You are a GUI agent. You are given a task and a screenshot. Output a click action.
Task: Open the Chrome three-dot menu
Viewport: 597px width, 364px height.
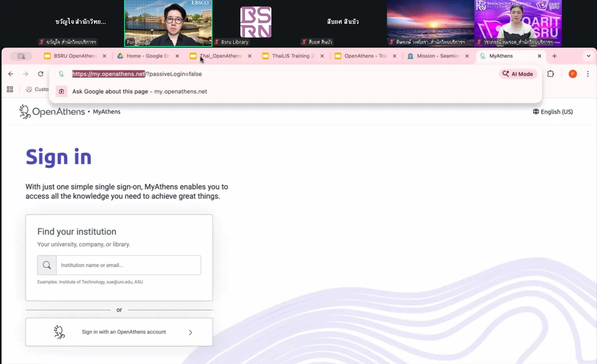click(588, 74)
